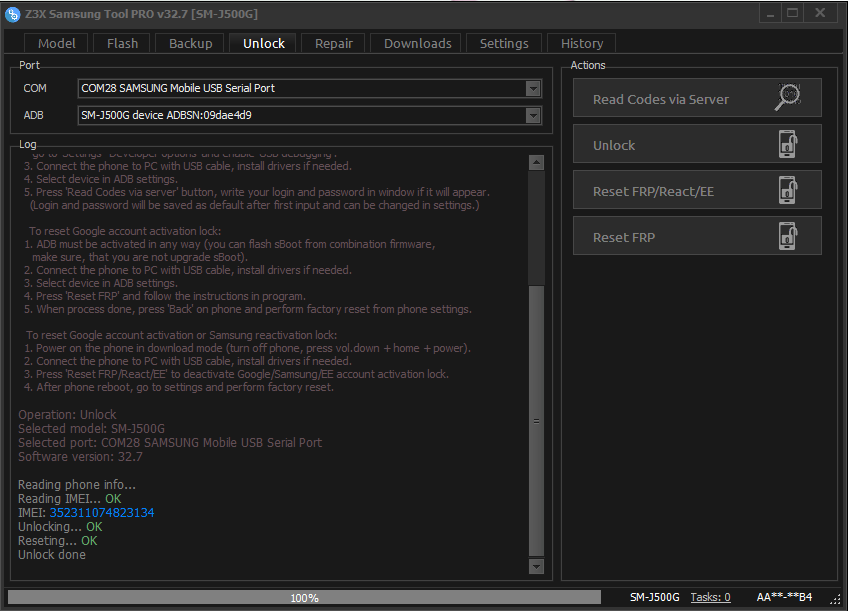
Task: Click magnifier icon on Read Codes via Server
Action: 788,97
